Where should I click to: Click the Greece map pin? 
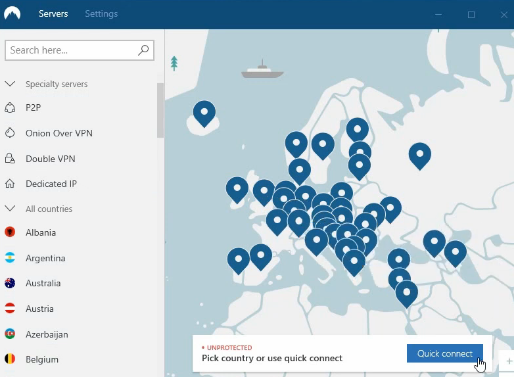[x=354, y=262]
